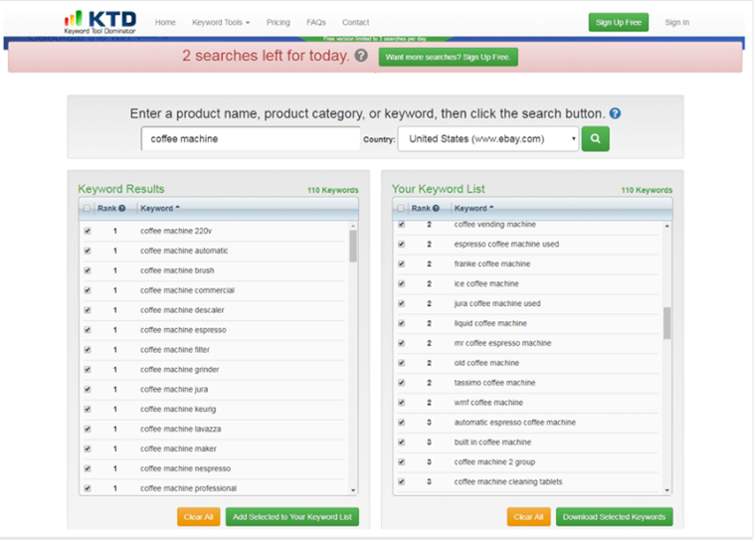The height and width of the screenshot is (540, 756).
Task: Click Clear All under Your Keyword List
Action: 528,517
